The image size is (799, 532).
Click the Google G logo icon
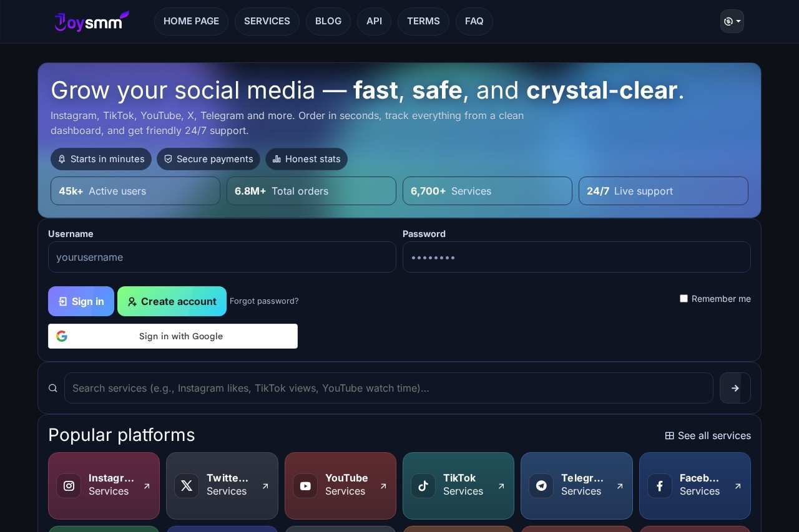[62, 336]
